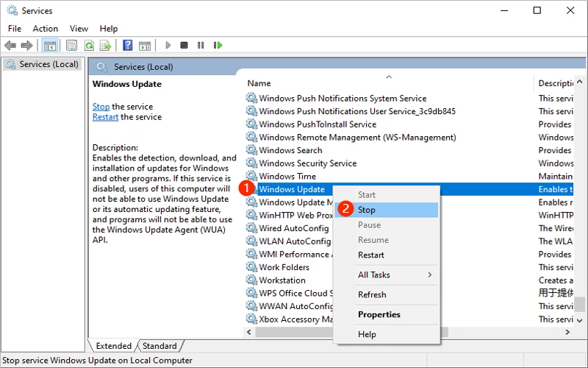Expand the All Tasks submenu
This screenshot has width=588, height=368.
[x=386, y=275]
